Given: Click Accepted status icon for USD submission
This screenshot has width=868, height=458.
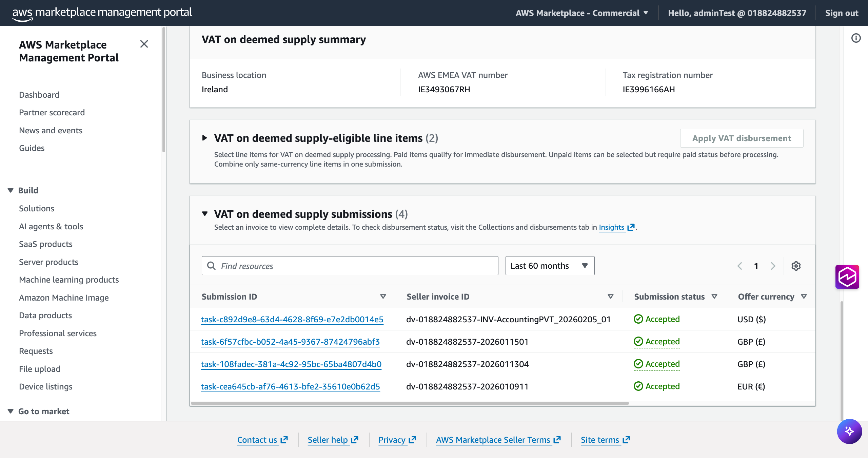Looking at the screenshot, I should (638, 319).
